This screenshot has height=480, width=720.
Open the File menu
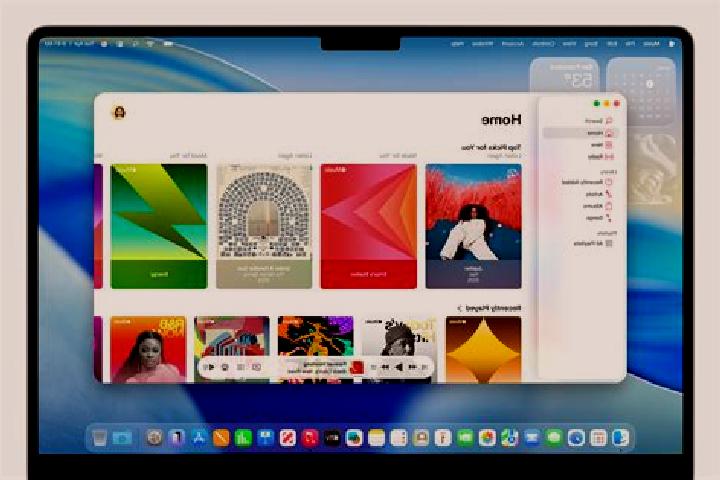[630, 44]
